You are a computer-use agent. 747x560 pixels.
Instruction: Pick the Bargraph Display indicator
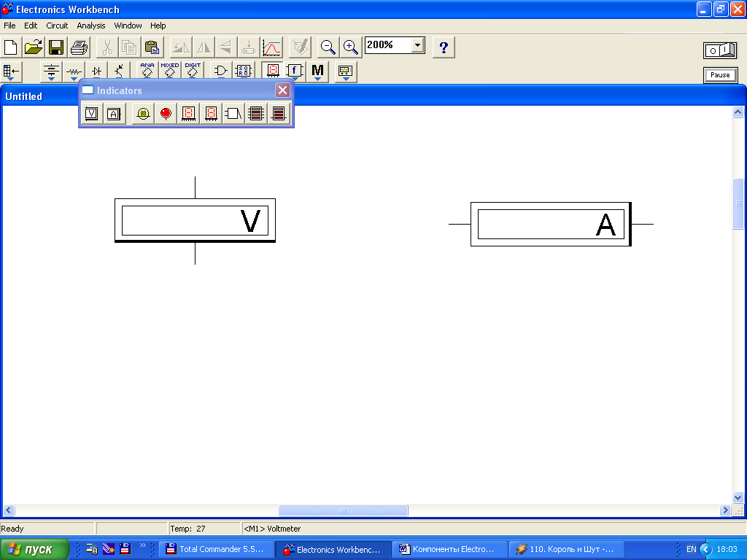[x=256, y=114]
